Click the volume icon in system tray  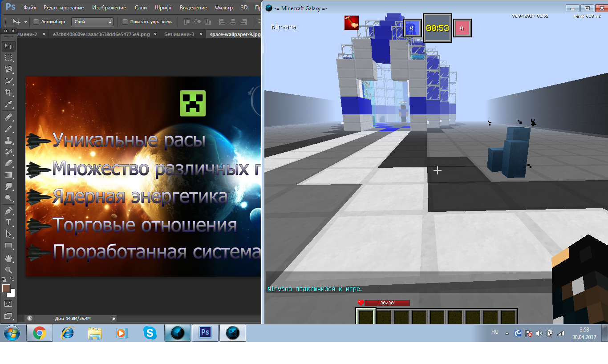(539, 333)
